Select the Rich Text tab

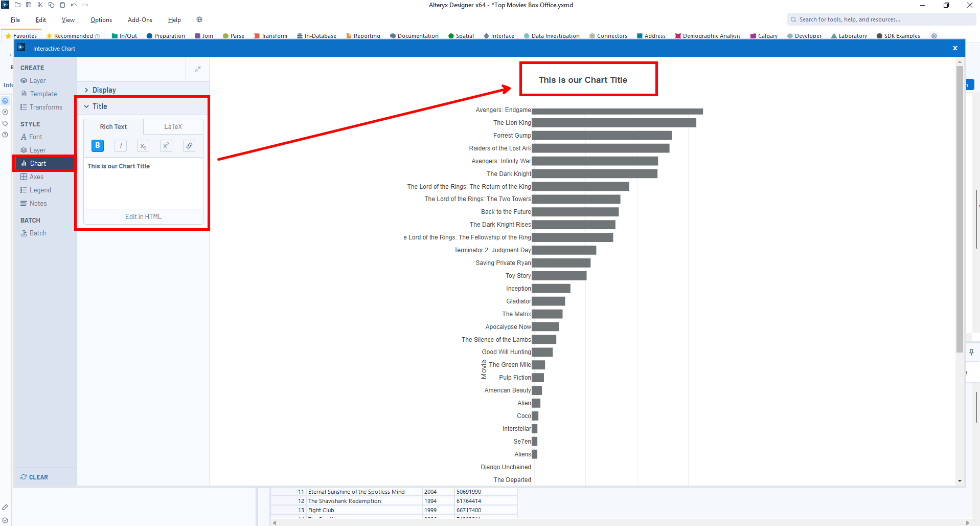113,127
